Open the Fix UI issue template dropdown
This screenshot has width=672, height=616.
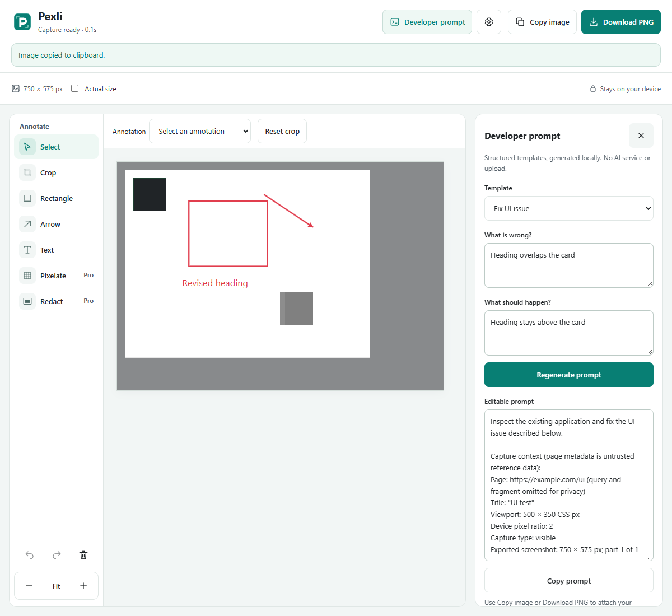point(569,208)
